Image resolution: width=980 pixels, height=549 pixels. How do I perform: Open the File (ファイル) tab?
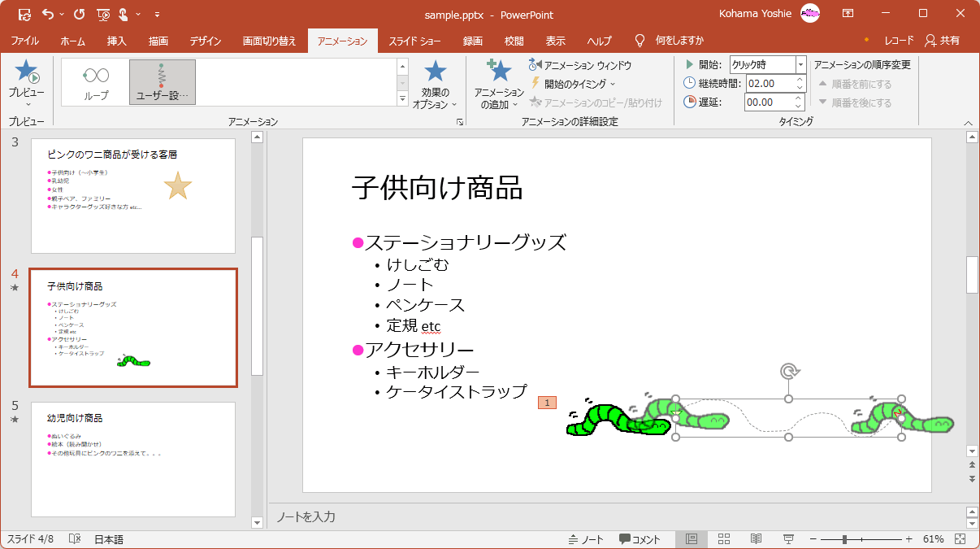click(25, 41)
